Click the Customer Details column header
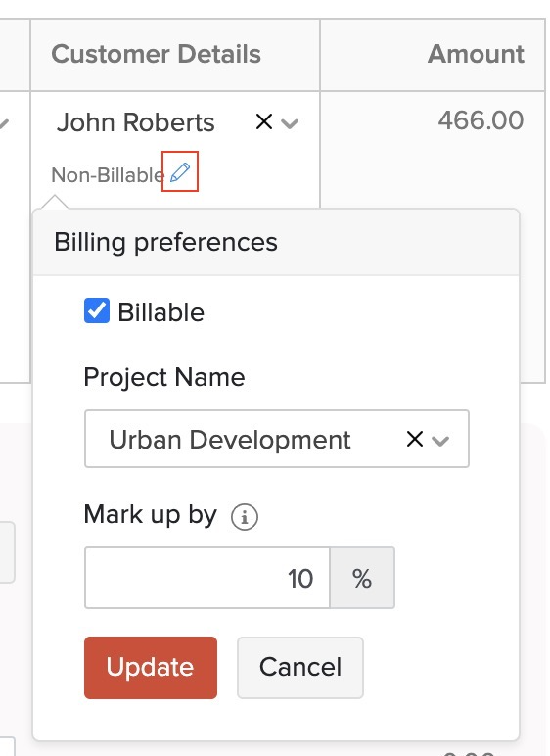This screenshot has width=550, height=756. (157, 54)
